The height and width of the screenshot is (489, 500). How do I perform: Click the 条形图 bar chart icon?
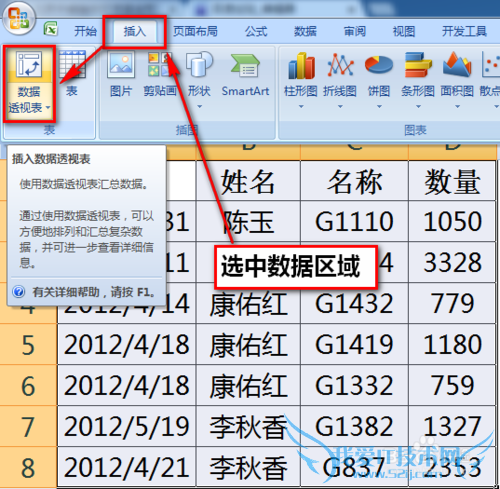[x=418, y=65]
